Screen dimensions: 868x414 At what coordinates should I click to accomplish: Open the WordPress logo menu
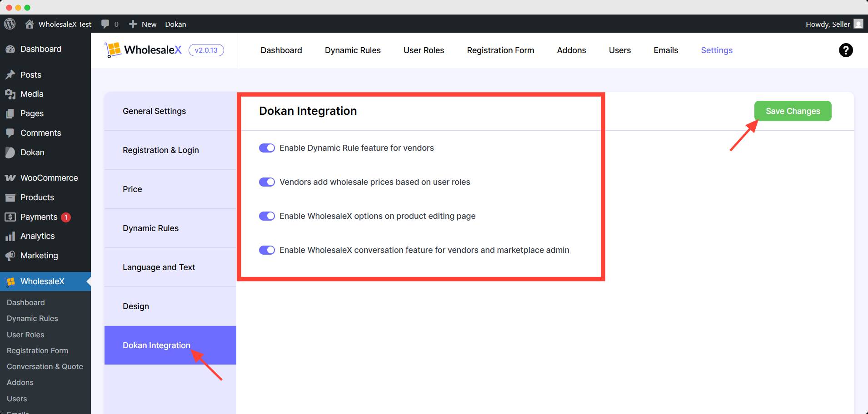point(10,24)
